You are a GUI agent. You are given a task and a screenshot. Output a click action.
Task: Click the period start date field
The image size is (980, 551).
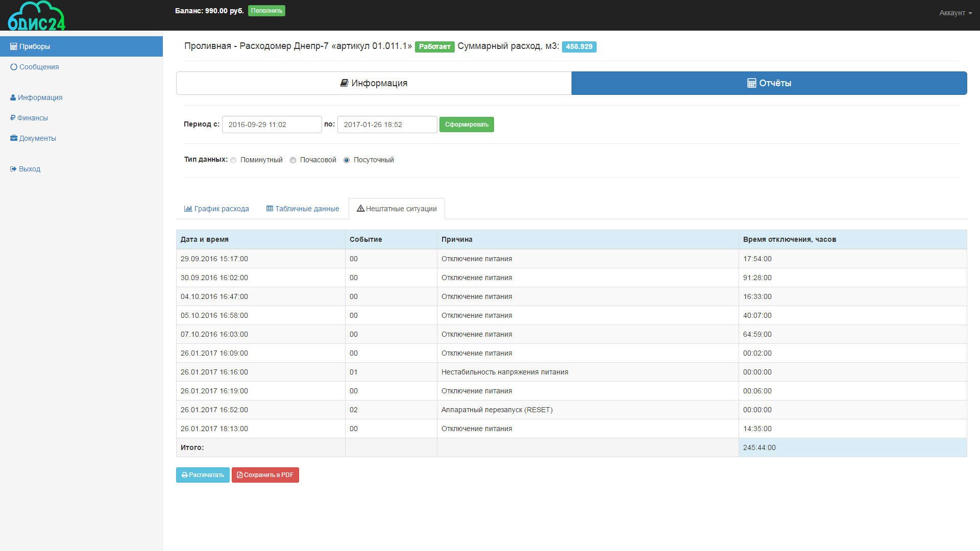coord(272,124)
